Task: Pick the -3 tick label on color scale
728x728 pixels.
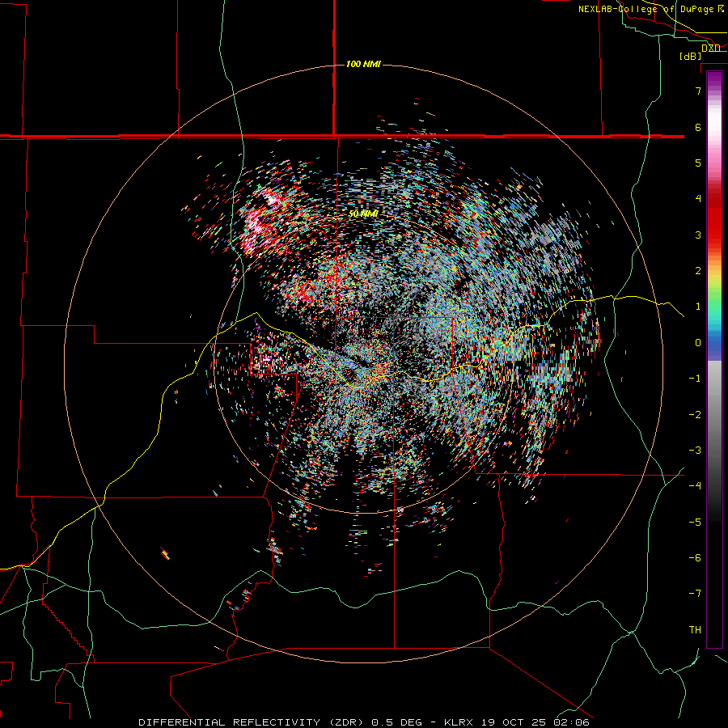Action: 695,451
